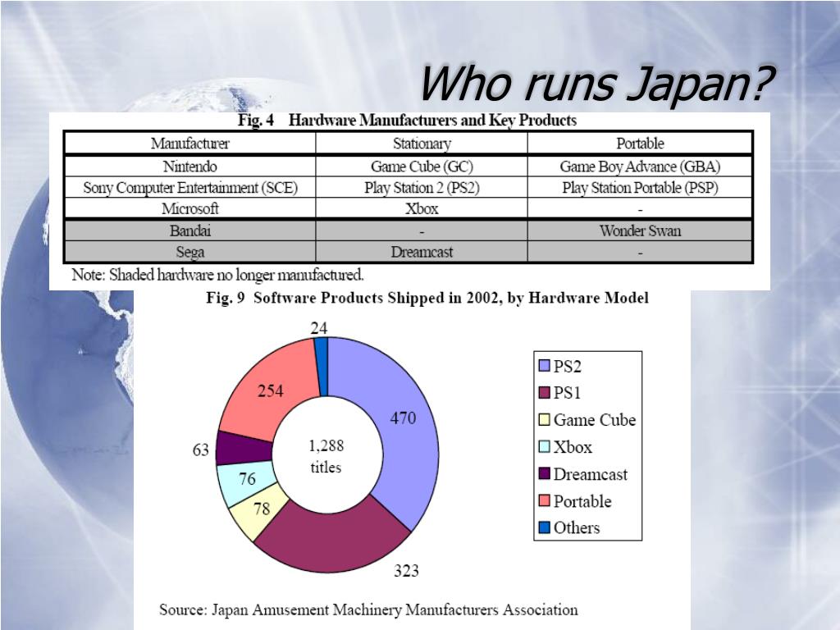The image size is (840, 630).
Task: Select the Fig. 4 Hardware Manufacturers caption
Action: click(407, 120)
